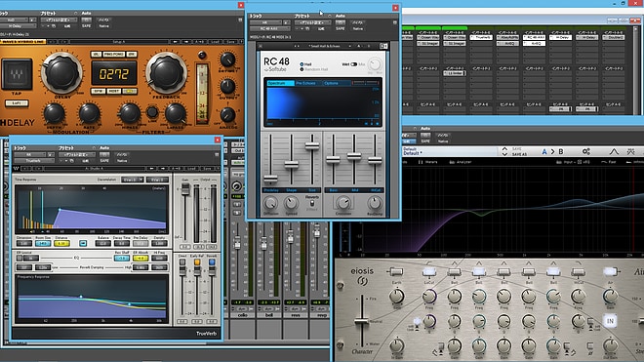Click the OUTPUT knob in H-Delay
The height and width of the screenshot is (362, 644).
tap(227, 86)
